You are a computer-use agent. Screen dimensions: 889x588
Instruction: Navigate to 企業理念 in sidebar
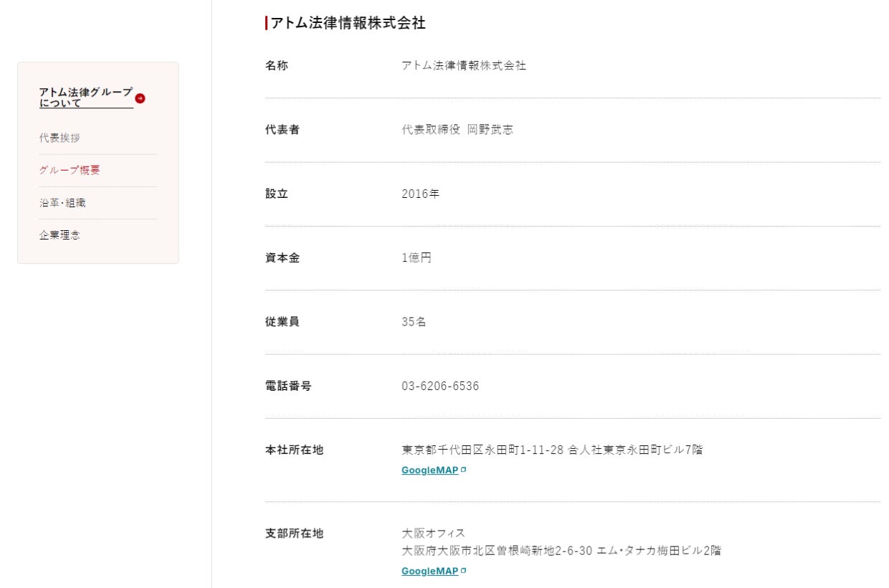(60, 235)
